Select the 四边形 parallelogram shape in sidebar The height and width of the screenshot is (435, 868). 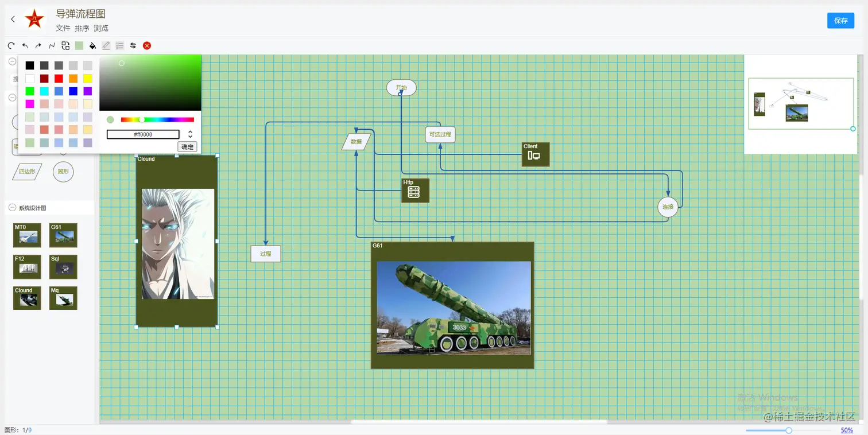pos(27,171)
